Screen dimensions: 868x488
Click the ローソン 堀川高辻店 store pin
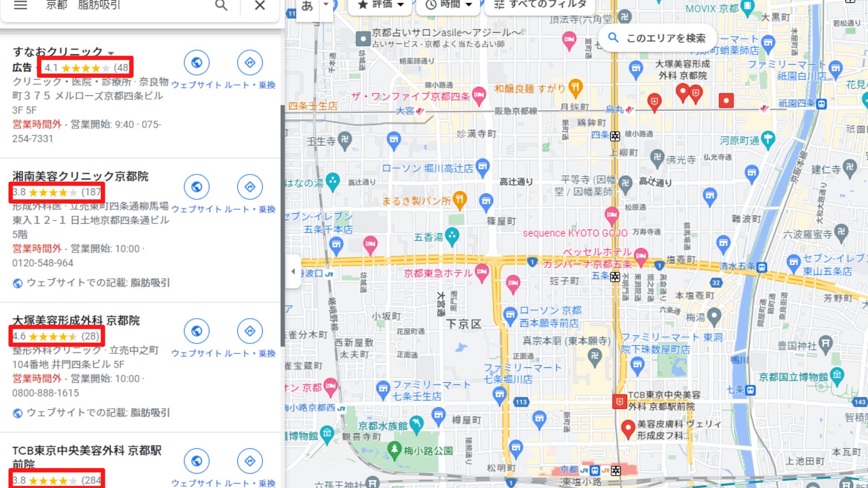(x=483, y=167)
